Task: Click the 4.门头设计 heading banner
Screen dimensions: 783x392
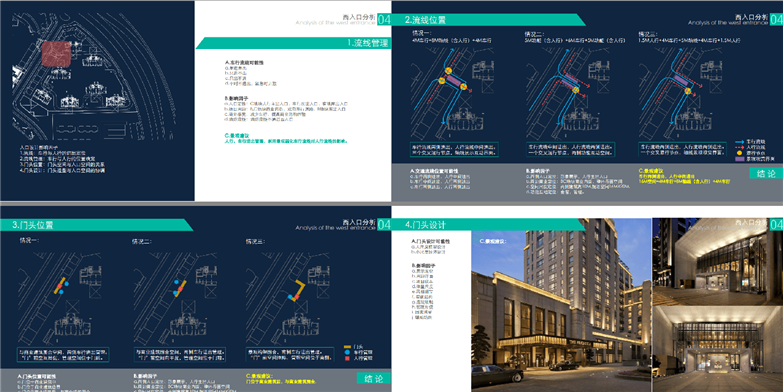Action: point(488,225)
